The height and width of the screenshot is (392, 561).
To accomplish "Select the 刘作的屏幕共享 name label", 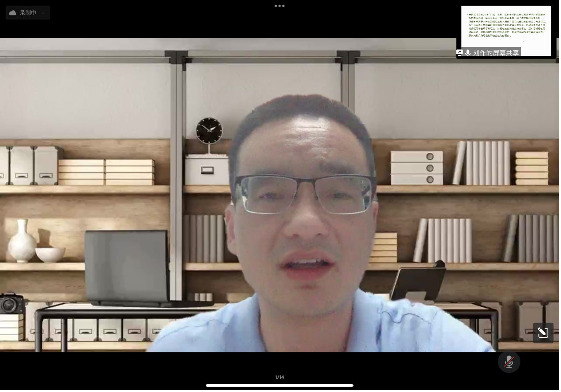I will [496, 53].
